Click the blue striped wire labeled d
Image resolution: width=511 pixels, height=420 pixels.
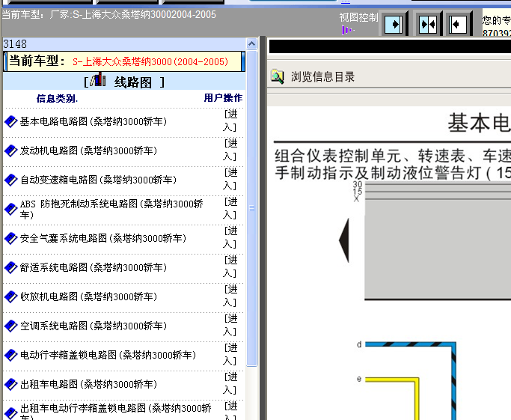point(410,344)
